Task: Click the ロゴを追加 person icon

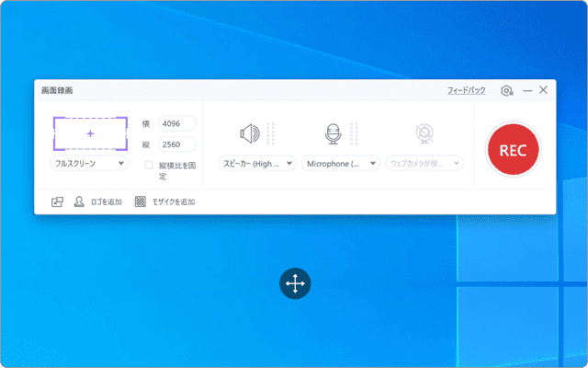Action: [x=79, y=201]
